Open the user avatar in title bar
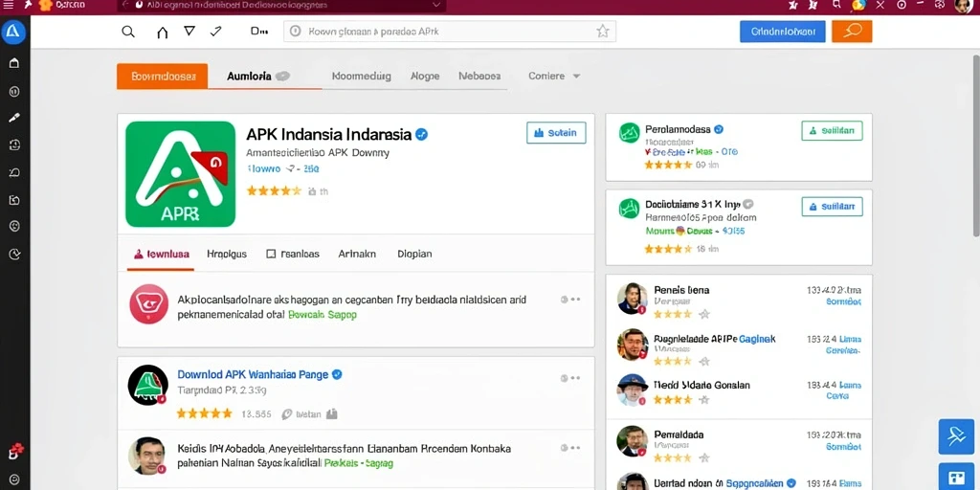 coord(964,6)
